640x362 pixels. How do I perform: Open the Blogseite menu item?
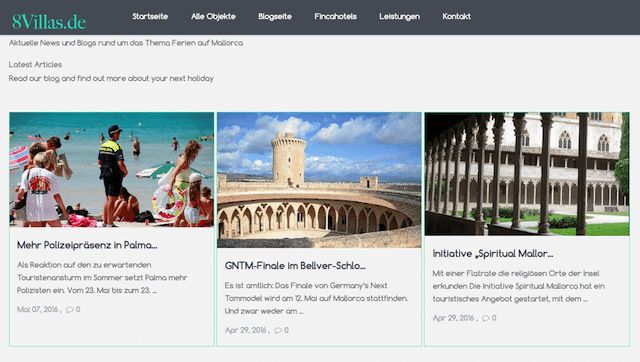pos(275,17)
